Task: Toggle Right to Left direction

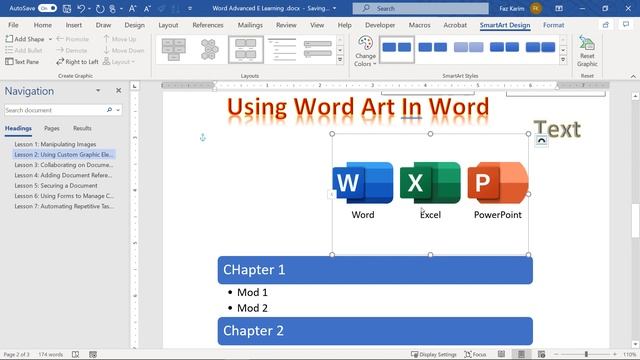Action: 77,62
